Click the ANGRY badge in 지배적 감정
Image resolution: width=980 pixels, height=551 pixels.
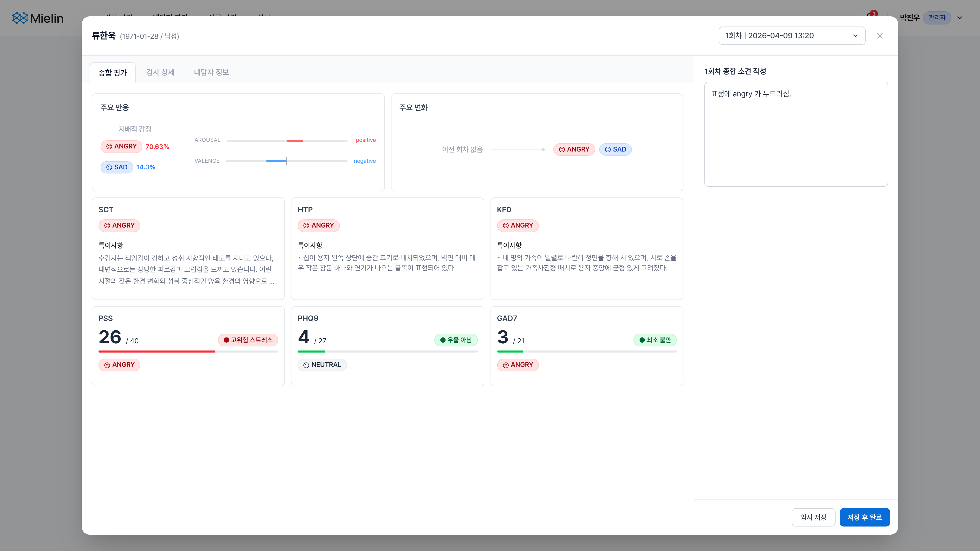pos(121,146)
